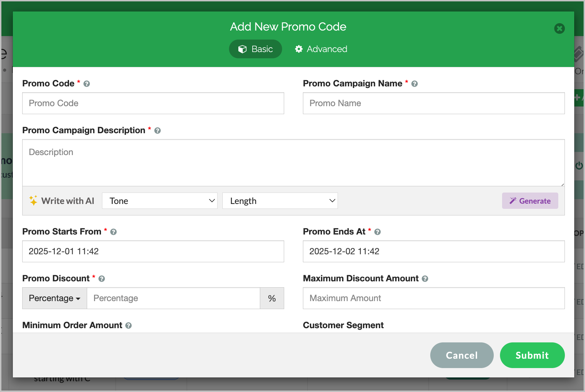585x392 pixels.
Task: Click the Promo Starts From date field
Action: pyautogui.click(x=153, y=252)
